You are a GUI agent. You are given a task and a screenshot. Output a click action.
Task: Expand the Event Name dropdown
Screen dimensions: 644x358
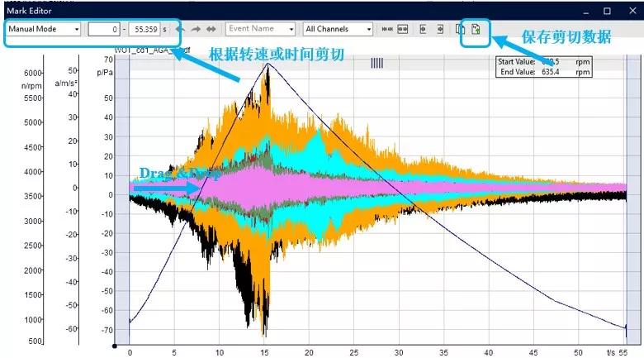pos(261,29)
